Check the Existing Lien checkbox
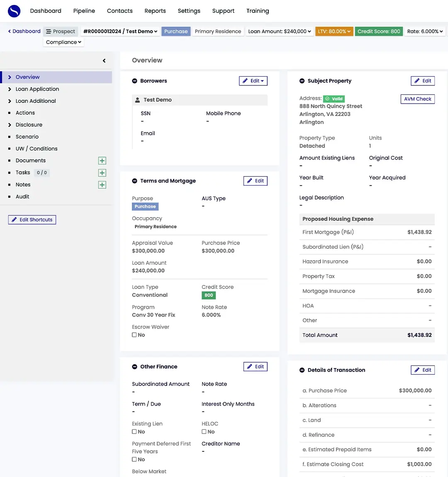This screenshot has height=477, width=448. [x=134, y=432]
